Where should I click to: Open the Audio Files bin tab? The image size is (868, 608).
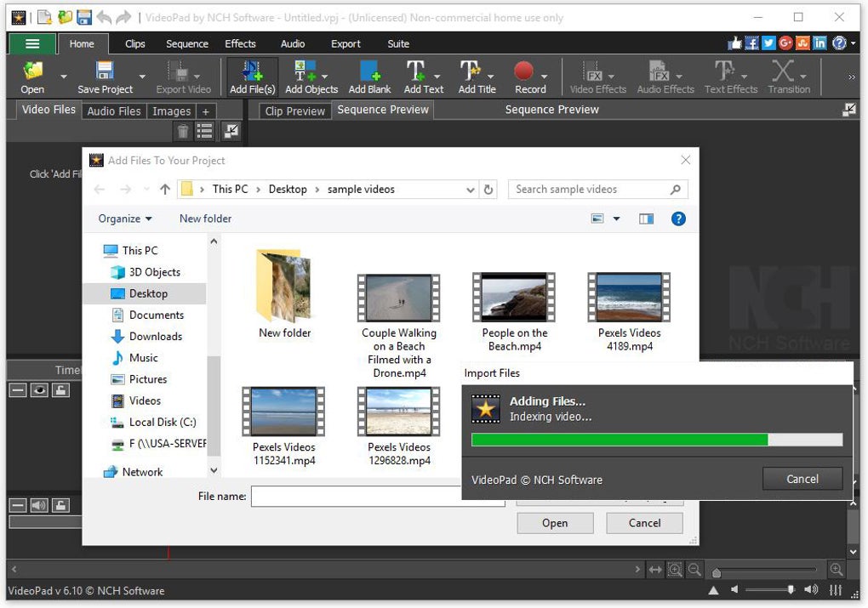114,111
